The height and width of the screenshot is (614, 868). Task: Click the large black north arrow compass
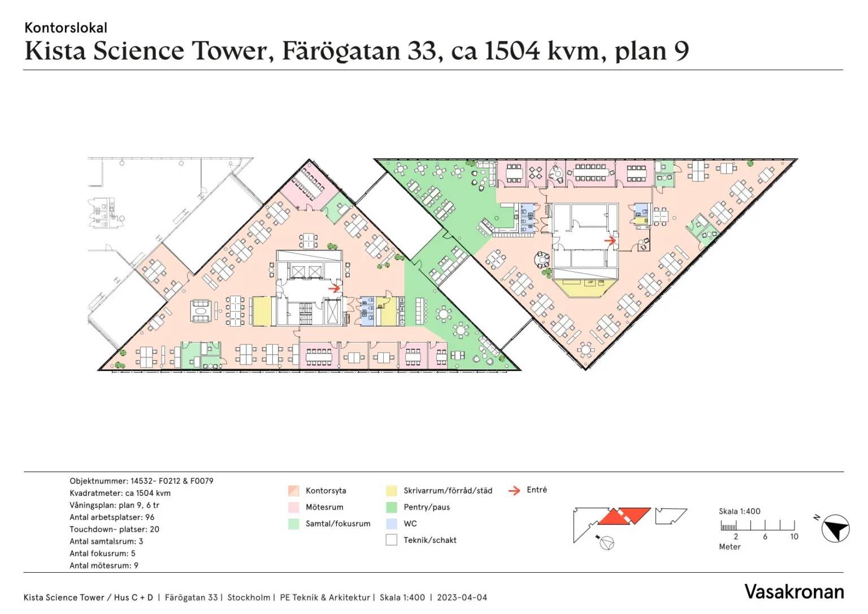(835, 529)
